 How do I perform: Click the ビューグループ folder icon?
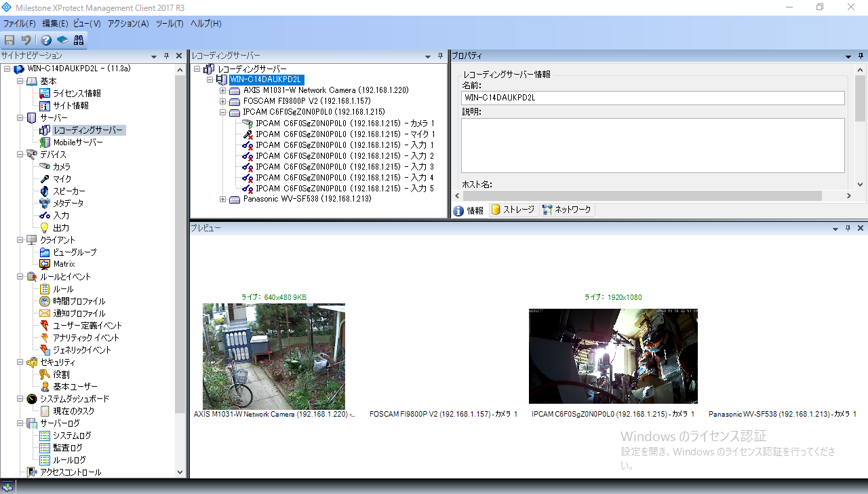pos(45,252)
